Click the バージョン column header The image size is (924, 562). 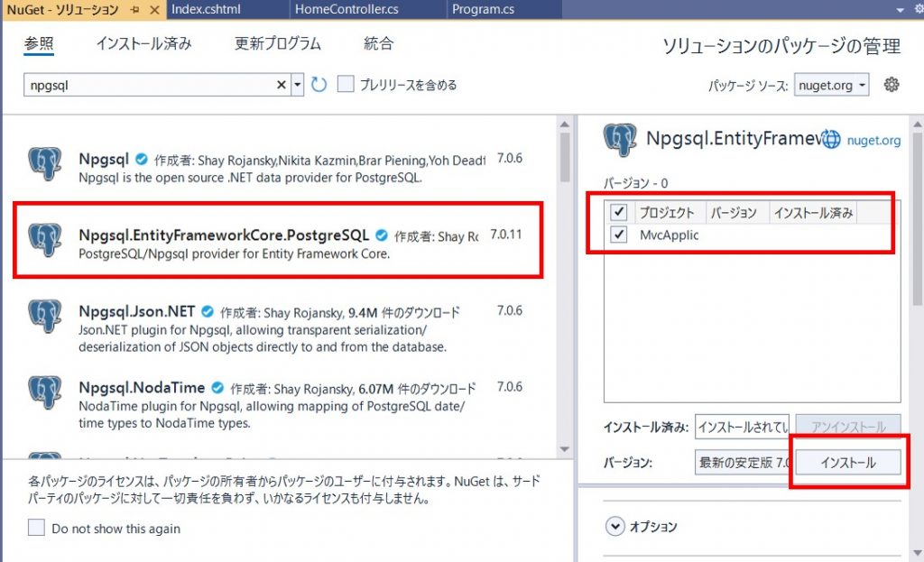pos(734,213)
